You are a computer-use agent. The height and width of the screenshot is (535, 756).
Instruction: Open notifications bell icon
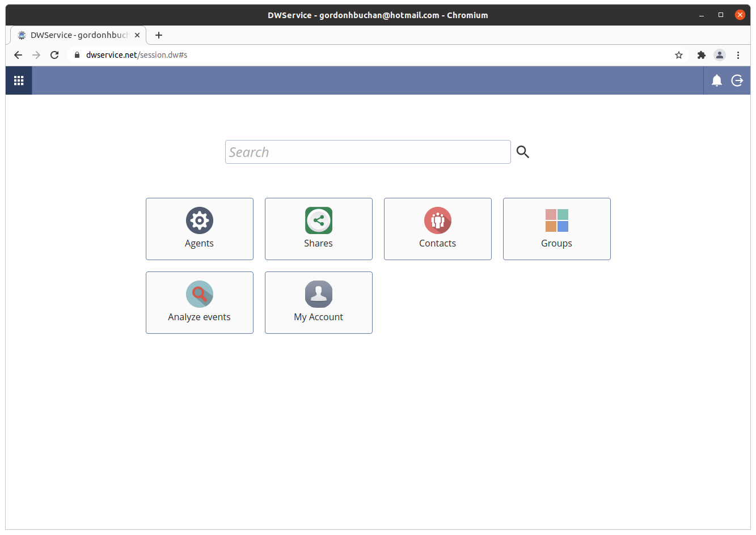pos(717,80)
